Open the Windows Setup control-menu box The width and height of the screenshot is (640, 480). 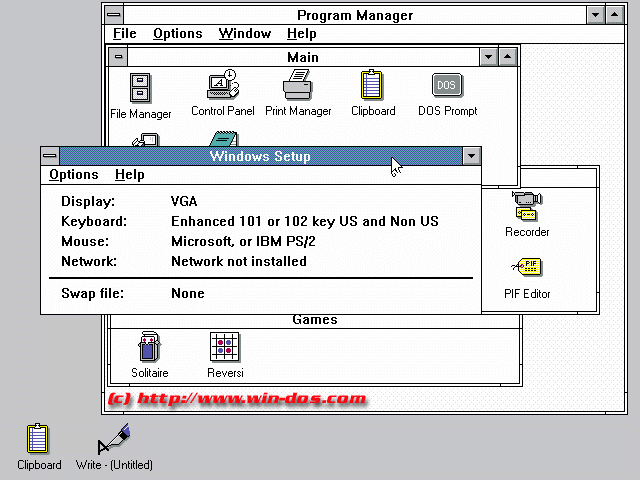pyautogui.click(x=51, y=156)
